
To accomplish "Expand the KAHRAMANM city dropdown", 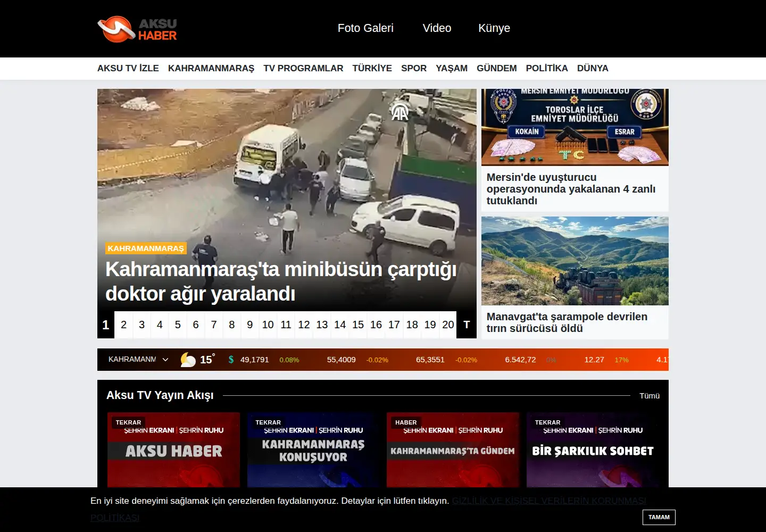I will [x=138, y=359].
